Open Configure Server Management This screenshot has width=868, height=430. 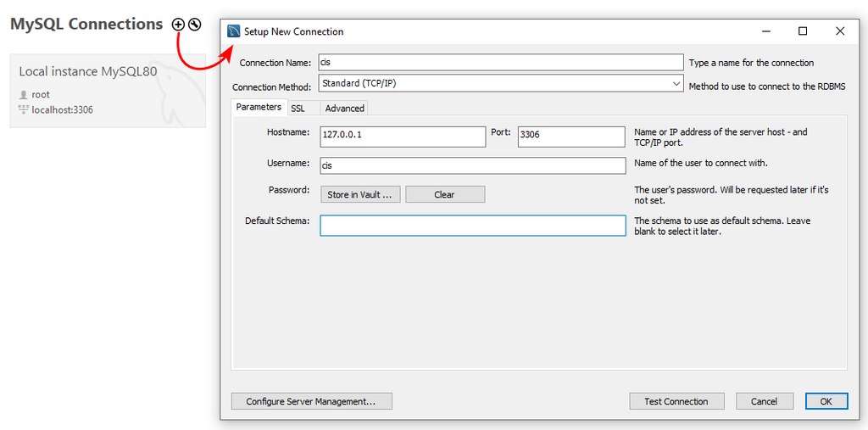pos(311,401)
